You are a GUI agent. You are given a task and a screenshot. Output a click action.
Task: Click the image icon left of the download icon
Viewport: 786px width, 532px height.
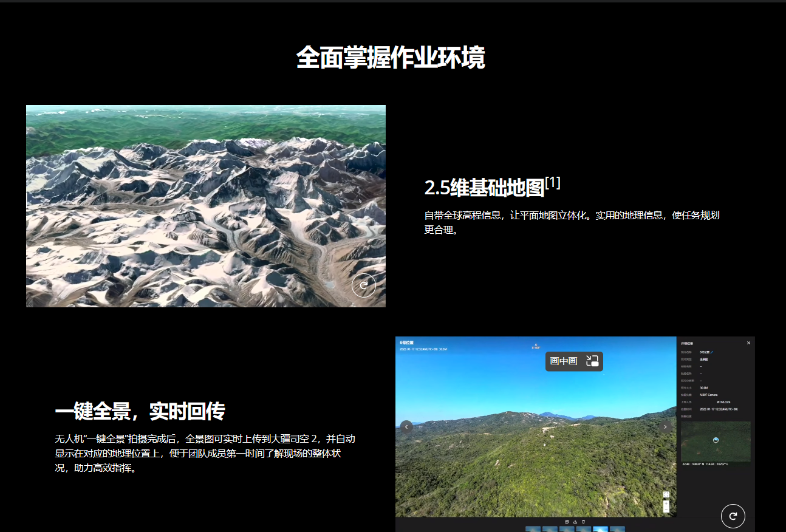[x=567, y=521]
